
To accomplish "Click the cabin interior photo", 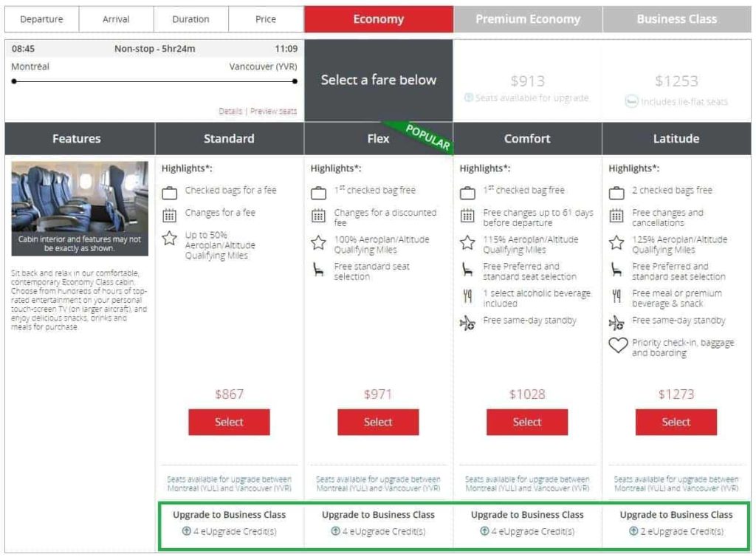I will [80, 208].
